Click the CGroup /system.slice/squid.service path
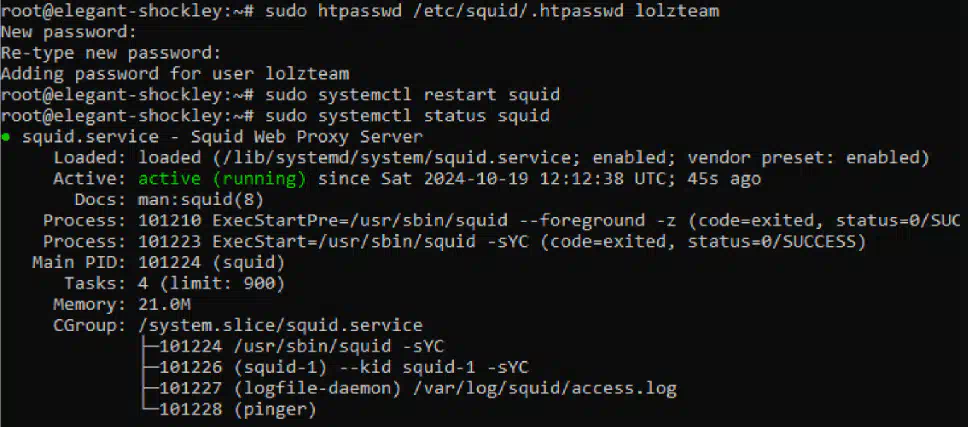The width and height of the screenshot is (968, 427). tap(280, 326)
